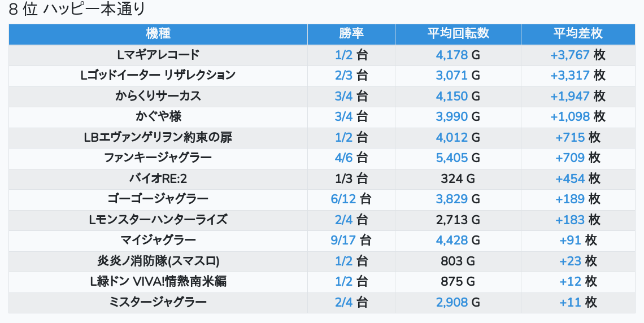
Task: Click the 8位 ハッピー本通り heading
Action: coord(77,9)
